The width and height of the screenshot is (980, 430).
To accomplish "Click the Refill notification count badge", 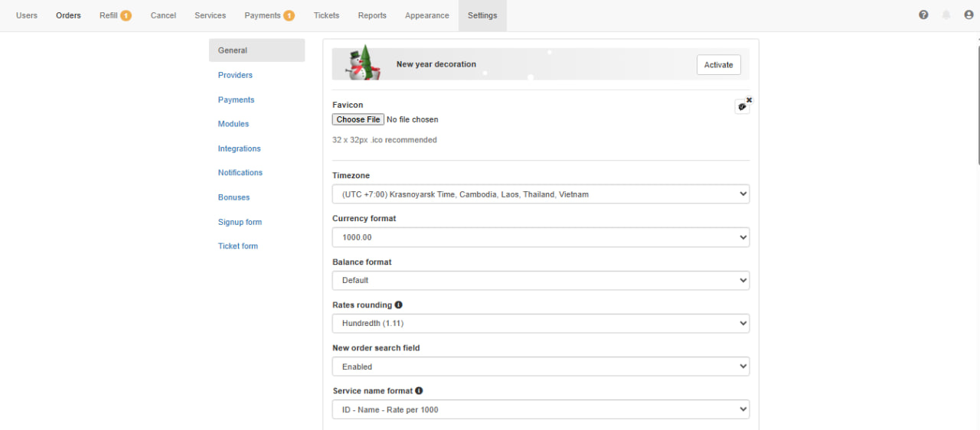I will click(126, 15).
